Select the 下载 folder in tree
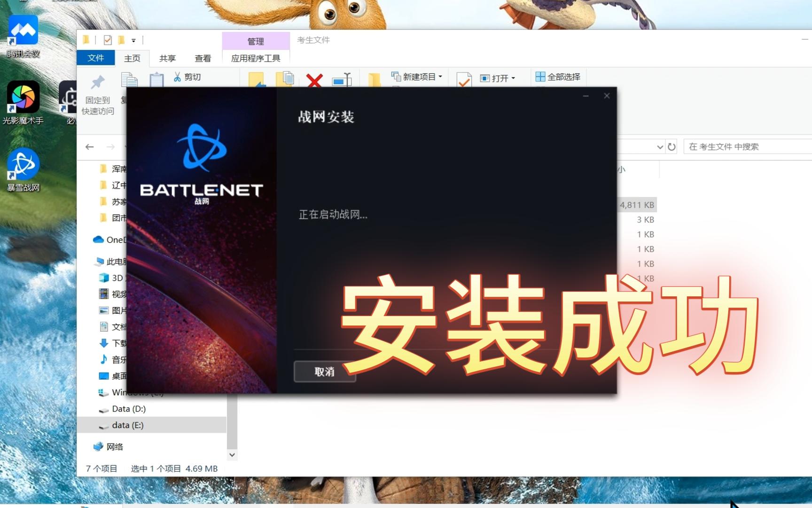The image size is (812, 508). 113,343
